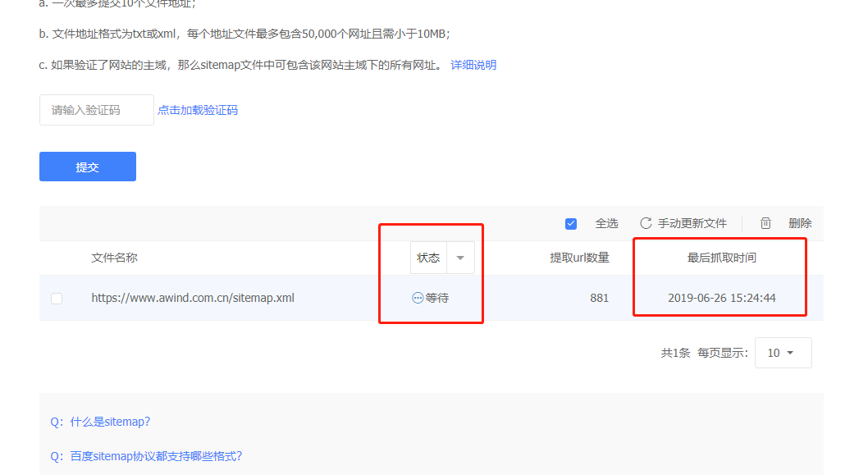Screen dimensions: 868x475
Task: Click the trash can delete icon
Action: click(765, 223)
